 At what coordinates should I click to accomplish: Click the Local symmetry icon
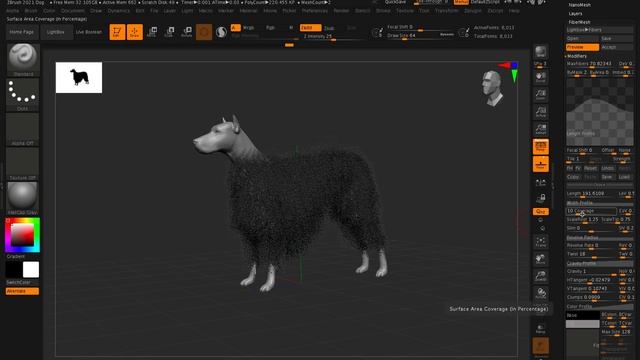click(540, 182)
